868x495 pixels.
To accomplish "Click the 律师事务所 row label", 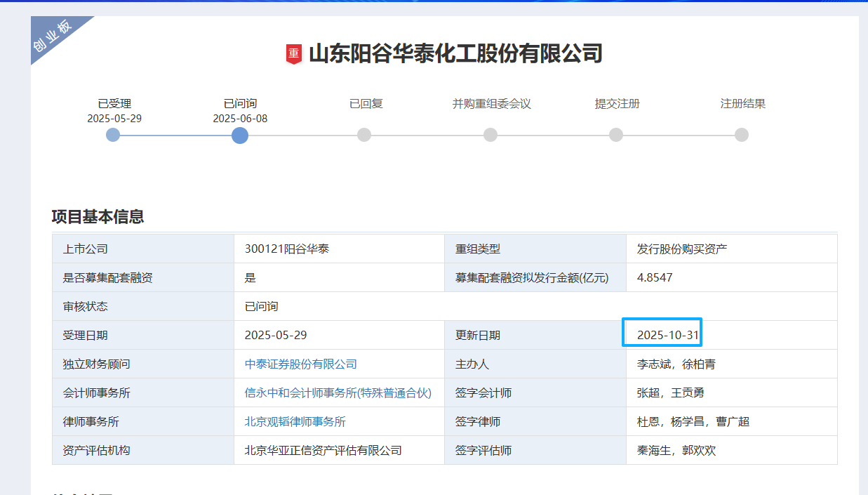I will (91, 421).
